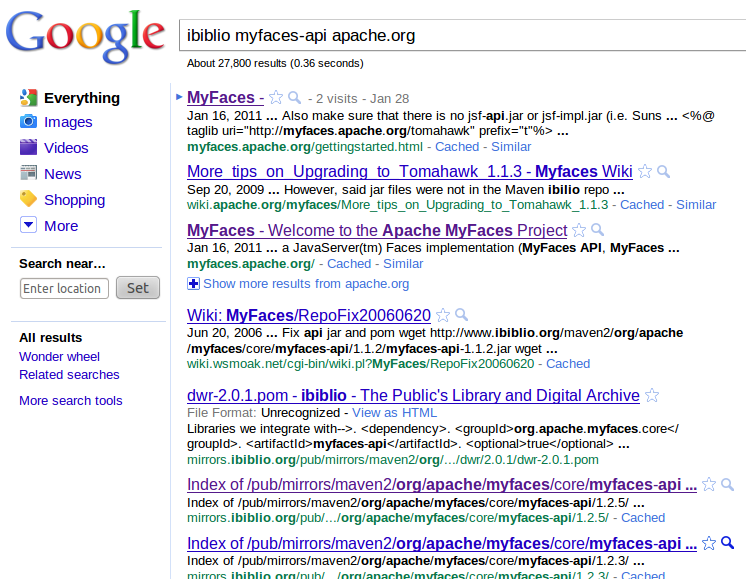Click the Images camera icon
This screenshot has height=579, width=746.
[29, 122]
